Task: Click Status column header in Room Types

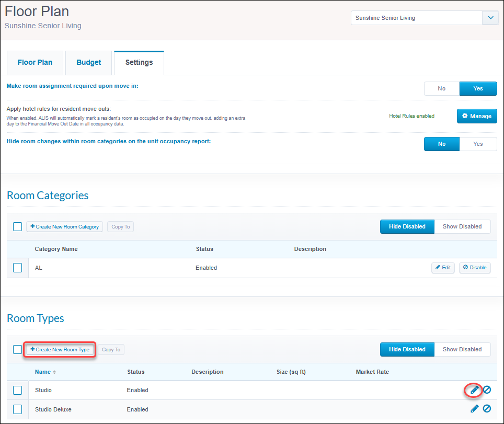Action: [x=135, y=372]
